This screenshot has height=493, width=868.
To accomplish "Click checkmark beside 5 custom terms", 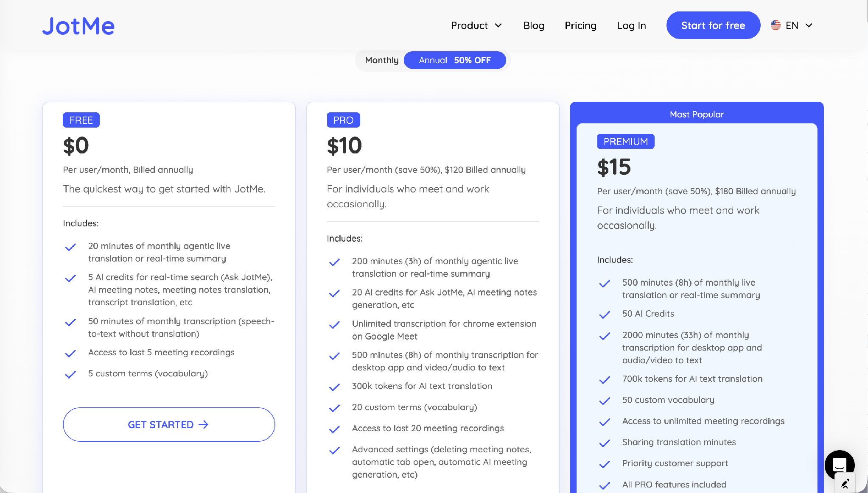I will tap(70, 375).
